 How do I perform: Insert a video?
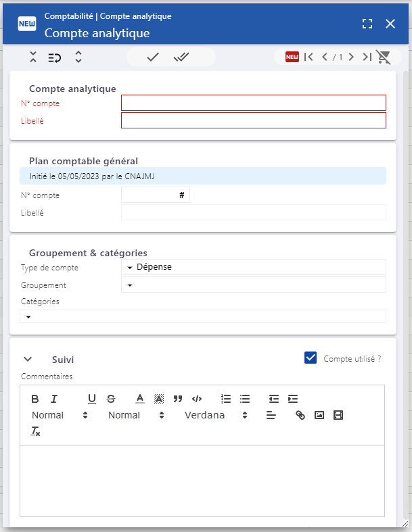pyautogui.click(x=338, y=415)
